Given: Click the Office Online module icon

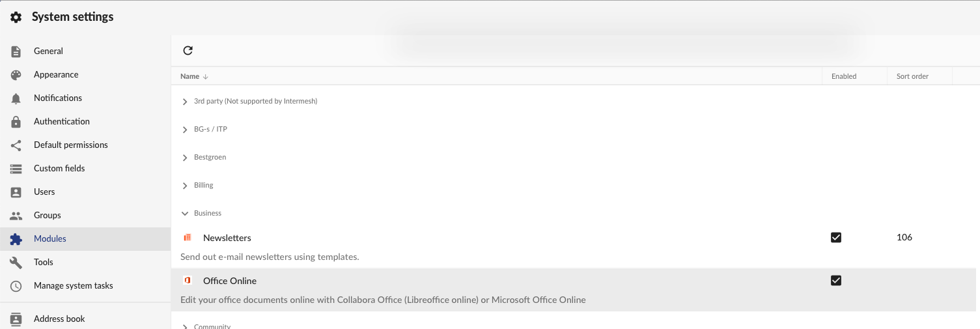Looking at the screenshot, I should 188,281.
